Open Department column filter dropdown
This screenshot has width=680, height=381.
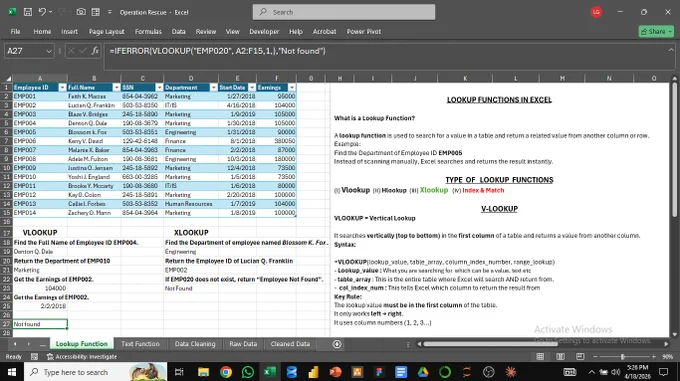[213, 88]
